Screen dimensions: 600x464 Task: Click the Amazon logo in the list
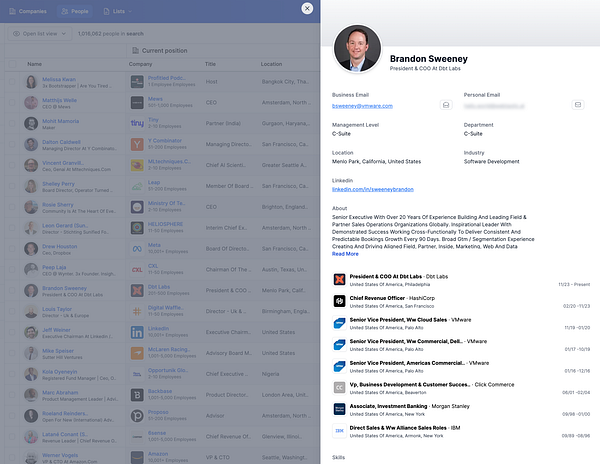(137, 457)
